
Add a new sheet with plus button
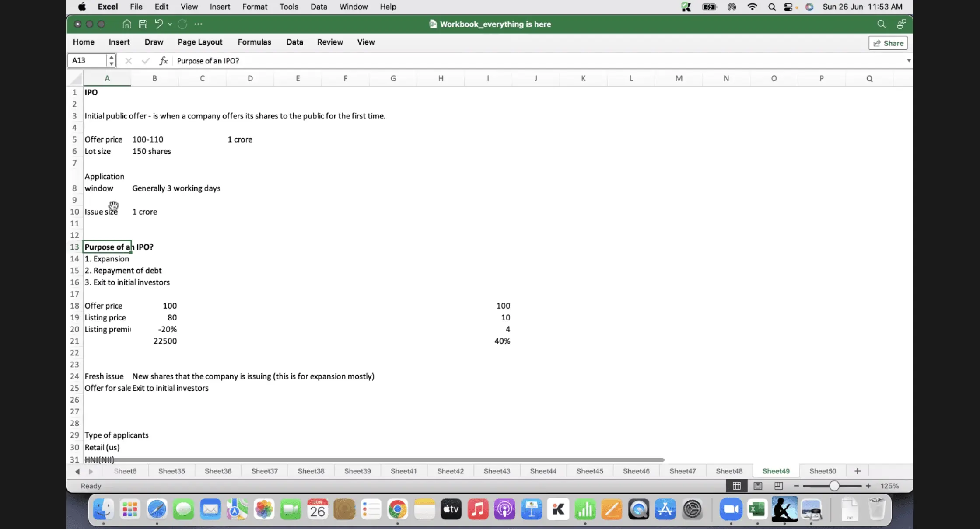click(857, 471)
